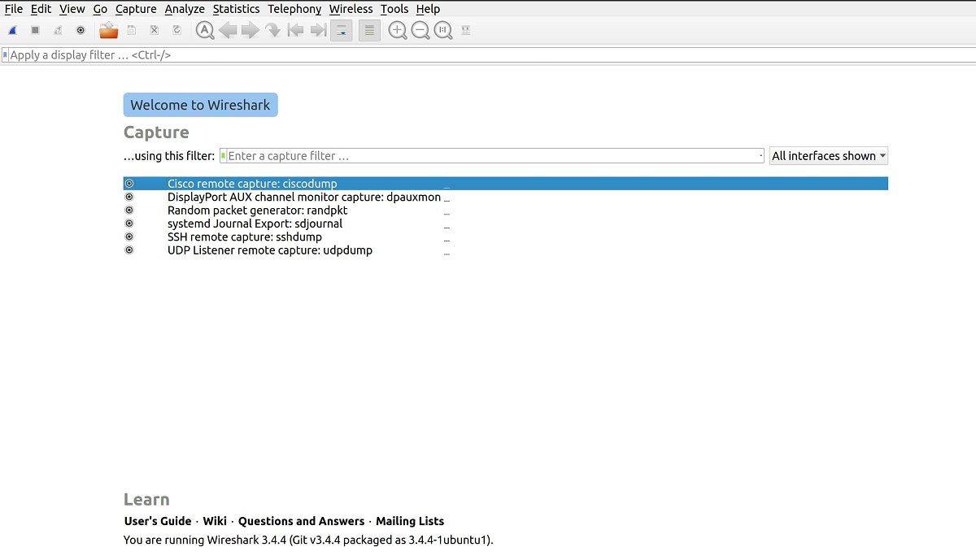This screenshot has width=976, height=560.
Task: Start capturing packets with the shark fin icon
Action: click(12, 31)
